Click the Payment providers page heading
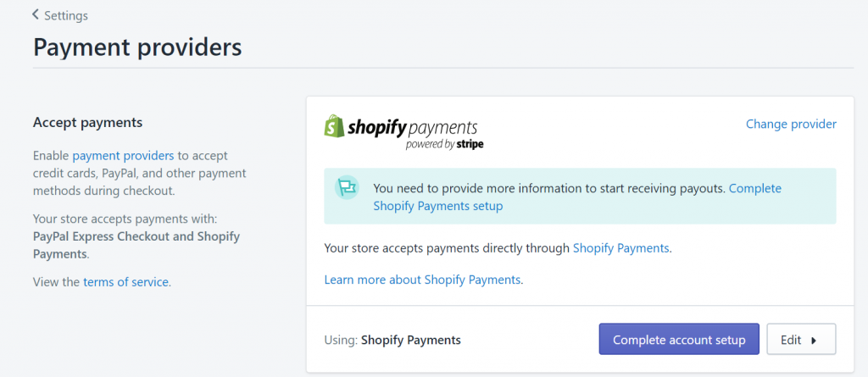868x377 pixels. (x=137, y=47)
